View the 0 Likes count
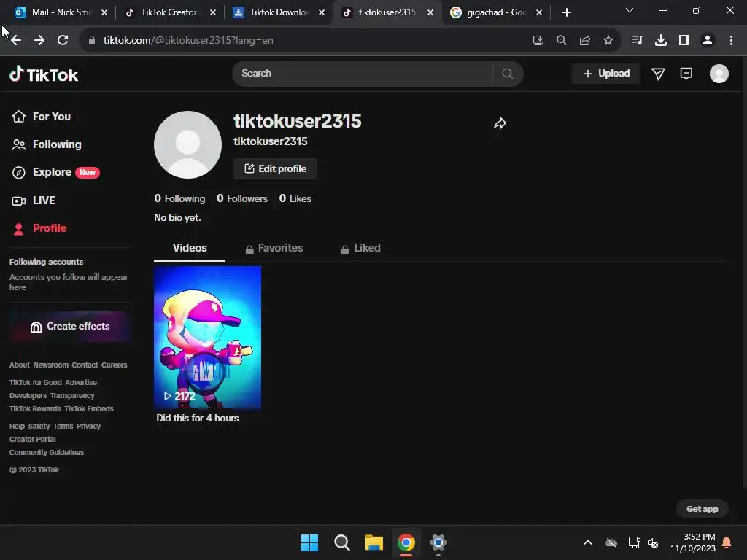 (x=295, y=198)
